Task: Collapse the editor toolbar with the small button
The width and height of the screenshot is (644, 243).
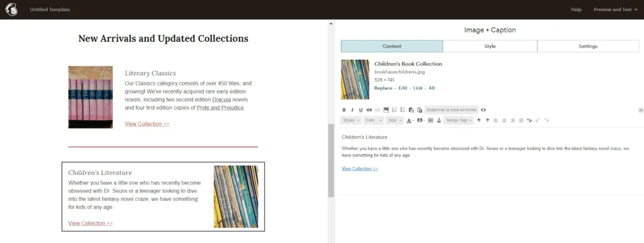Action: pos(641,110)
